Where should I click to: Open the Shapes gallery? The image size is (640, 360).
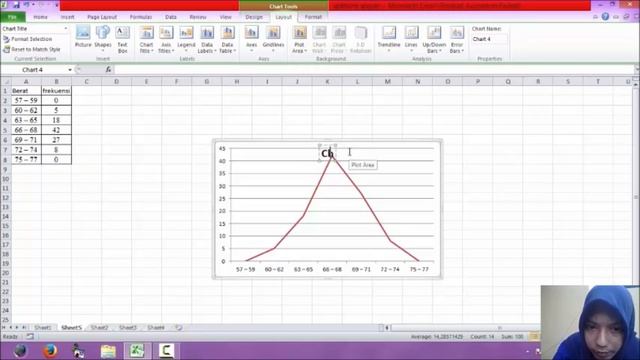click(102, 39)
